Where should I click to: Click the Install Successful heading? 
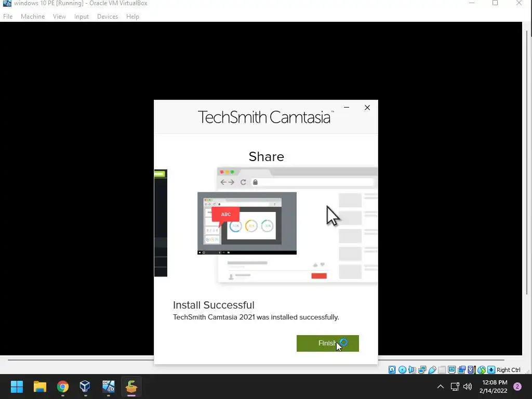[x=214, y=305]
